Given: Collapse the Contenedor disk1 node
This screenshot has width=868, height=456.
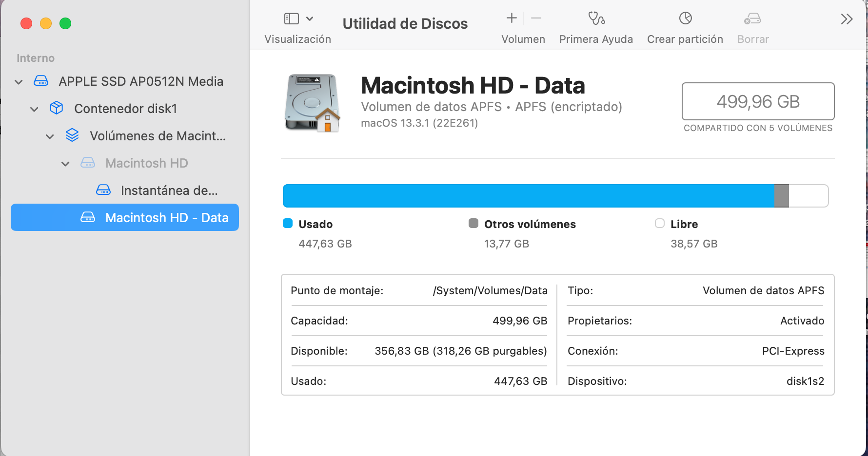Looking at the screenshot, I should point(35,109).
